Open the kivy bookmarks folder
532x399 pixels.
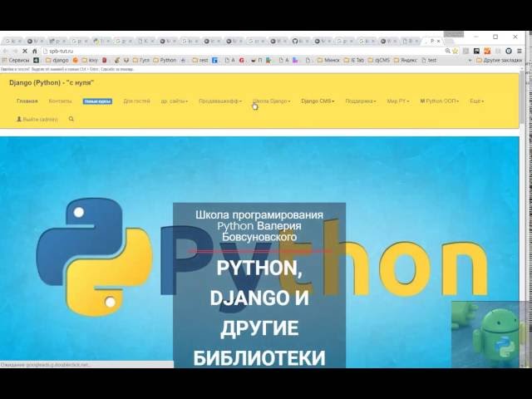tap(90, 60)
